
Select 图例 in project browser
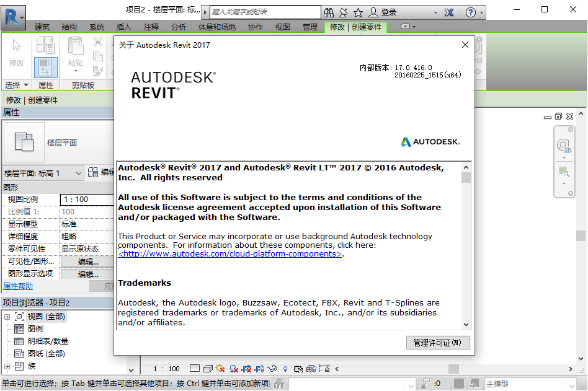pyautogui.click(x=35, y=329)
